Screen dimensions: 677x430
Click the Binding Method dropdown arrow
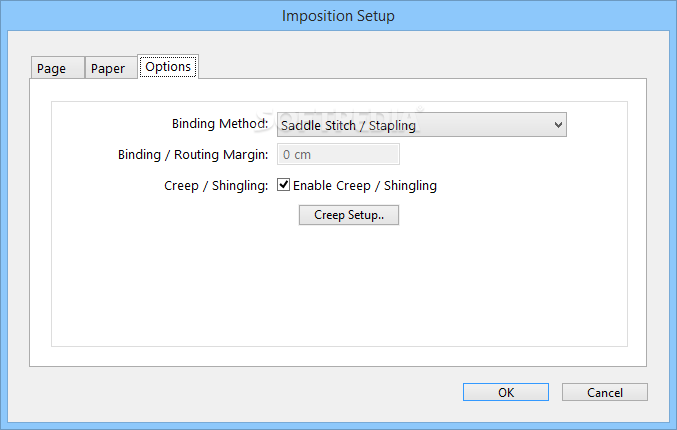(x=558, y=125)
